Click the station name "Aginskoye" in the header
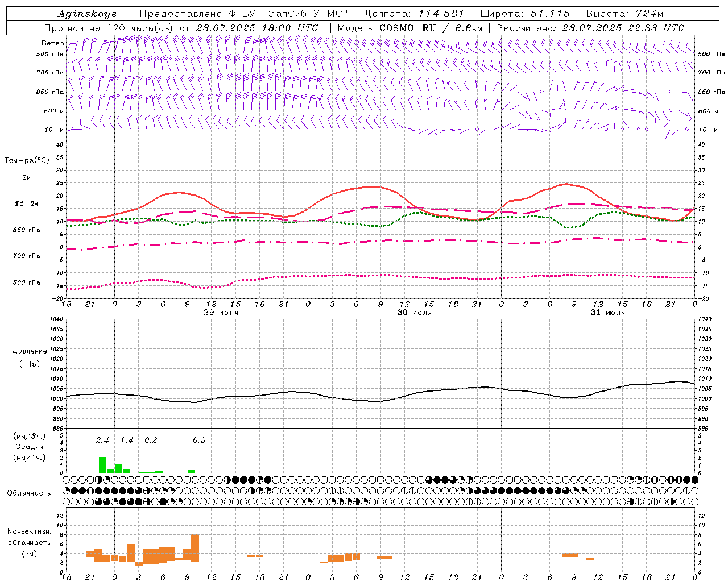This screenshot has height=582, width=728. pos(87,14)
